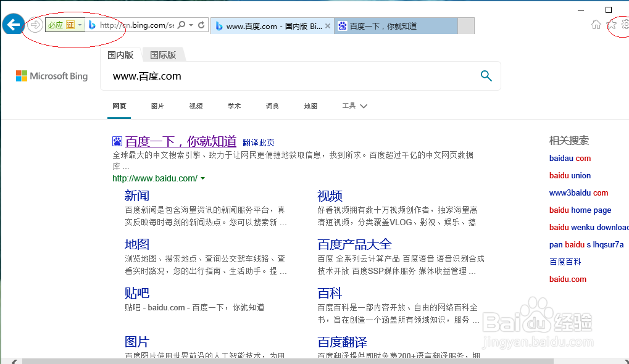Click the Baidu paw icon beside result title
This screenshot has height=364, width=629.
117,141
